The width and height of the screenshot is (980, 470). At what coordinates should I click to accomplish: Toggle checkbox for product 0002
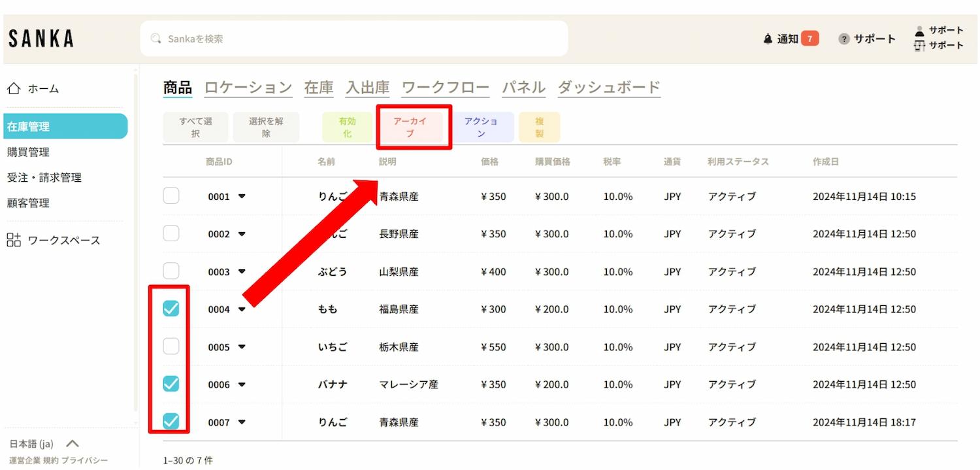(x=171, y=233)
